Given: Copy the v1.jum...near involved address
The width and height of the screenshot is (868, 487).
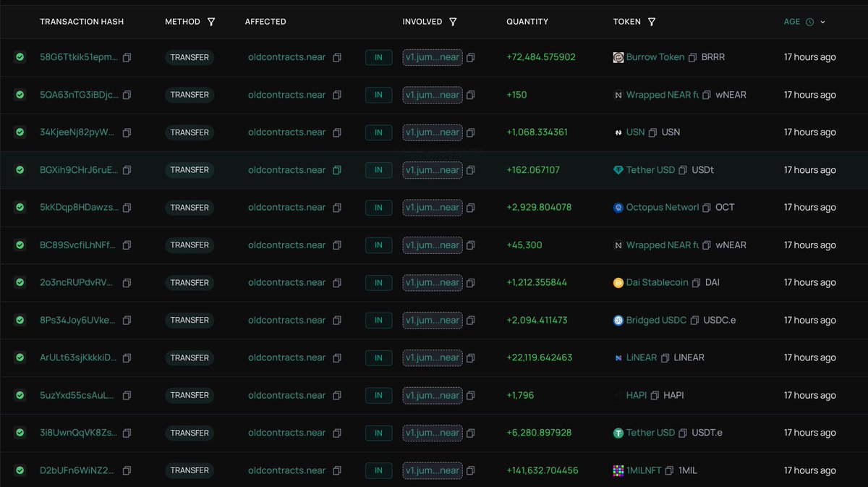Looking at the screenshot, I should 470,57.
